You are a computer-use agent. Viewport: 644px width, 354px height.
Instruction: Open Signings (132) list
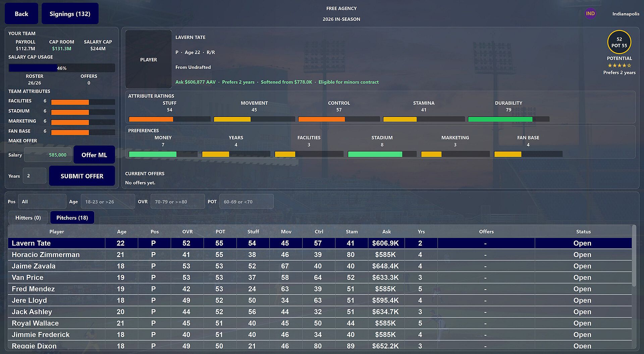(x=70, y=14)
